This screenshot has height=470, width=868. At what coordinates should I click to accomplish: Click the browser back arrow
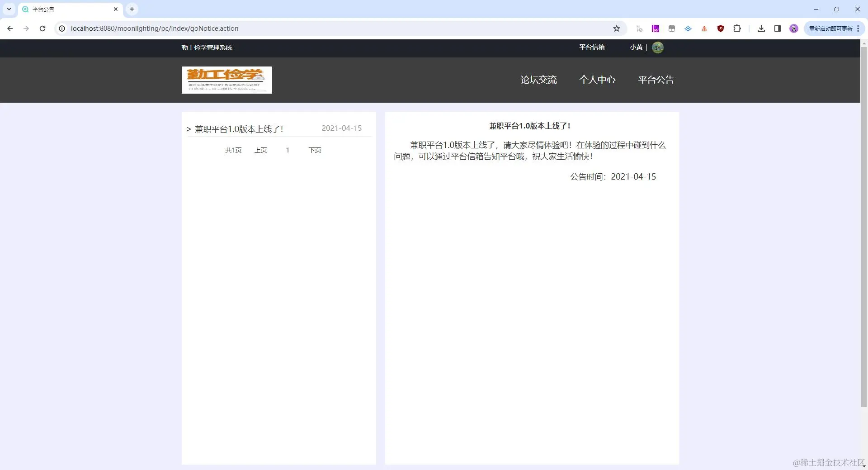point(10,28)
